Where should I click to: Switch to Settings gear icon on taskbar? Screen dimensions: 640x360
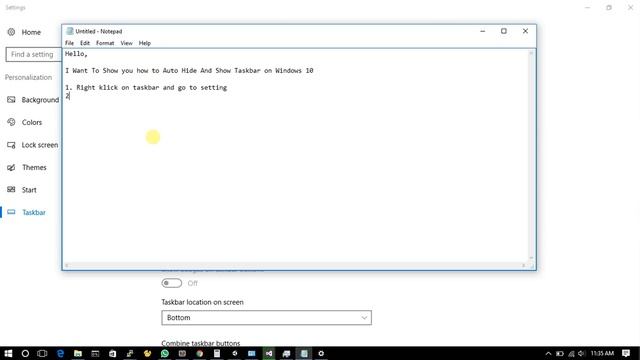point(321,353)
